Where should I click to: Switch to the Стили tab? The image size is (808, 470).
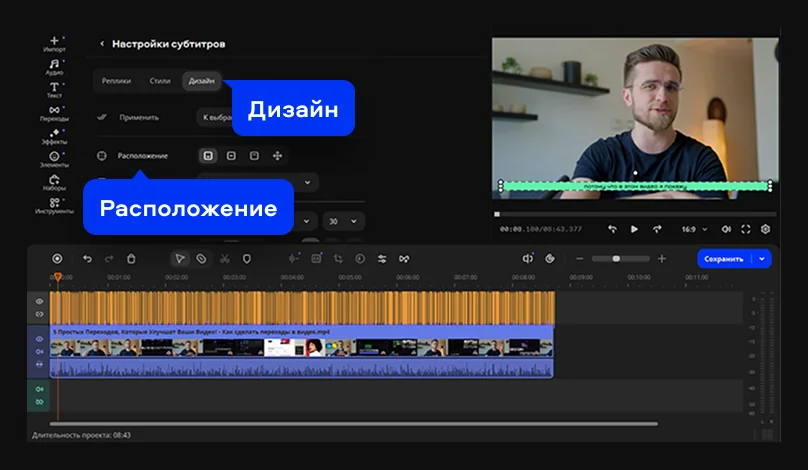pos(160,81)
